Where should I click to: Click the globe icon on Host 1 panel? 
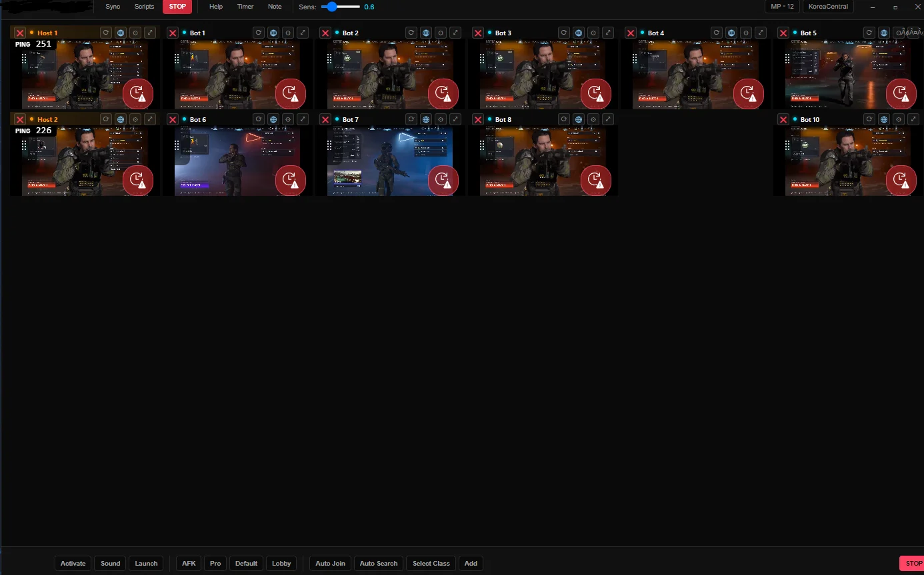coord(121,32)
